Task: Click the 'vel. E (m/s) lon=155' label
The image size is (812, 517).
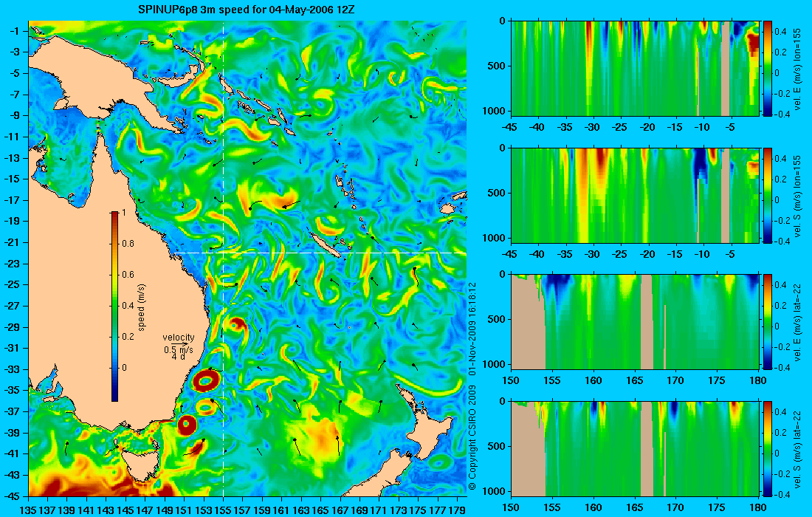Action: tap(797, 69)
